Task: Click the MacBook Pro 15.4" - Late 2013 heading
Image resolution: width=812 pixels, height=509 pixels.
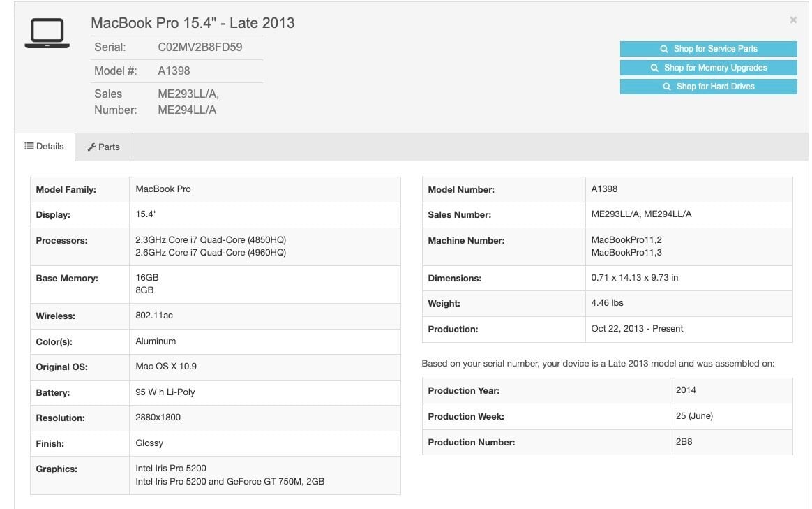Action: pos(193,23)
